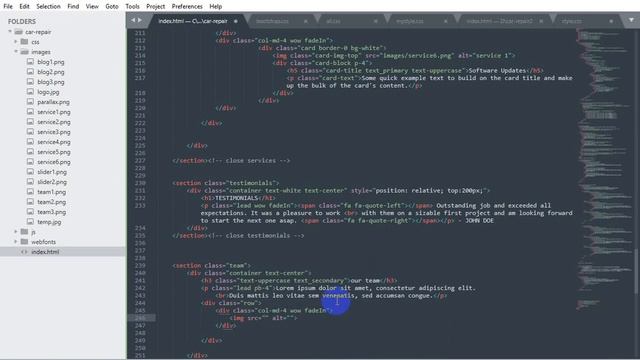The width and height of the screenshot is (640, 360).
Task: Select team3.png in the sidebar
Action: pos(51,212)
